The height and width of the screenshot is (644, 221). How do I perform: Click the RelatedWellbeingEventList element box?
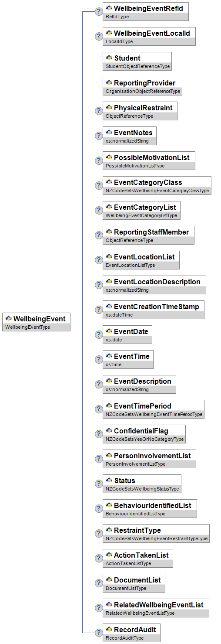[156, 608]
